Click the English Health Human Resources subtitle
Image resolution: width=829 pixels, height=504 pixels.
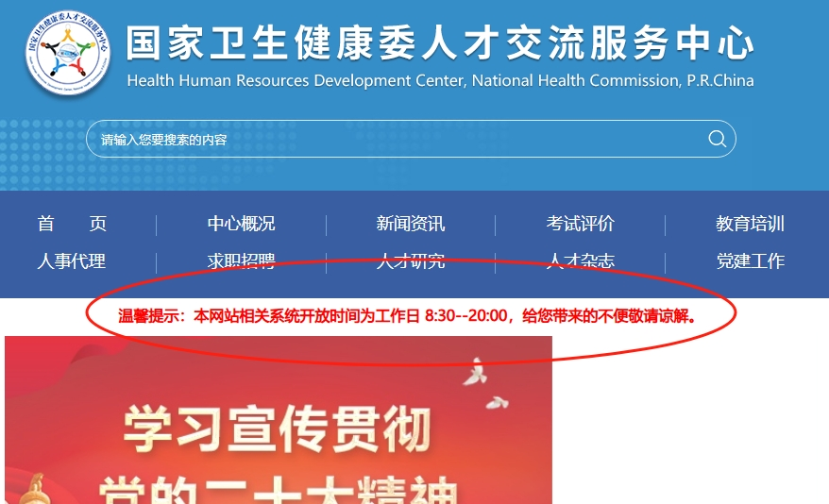click(440, 80)
